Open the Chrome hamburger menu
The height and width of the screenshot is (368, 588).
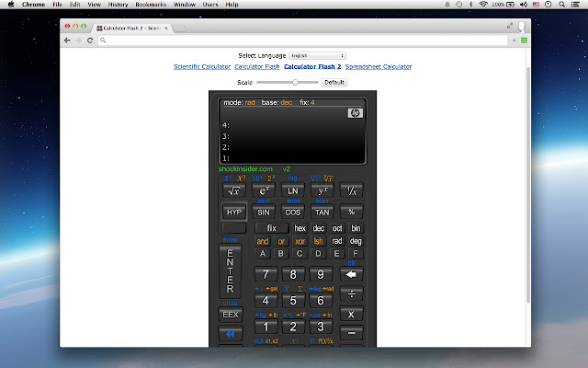pyautogui.click(x=524, y=40)
